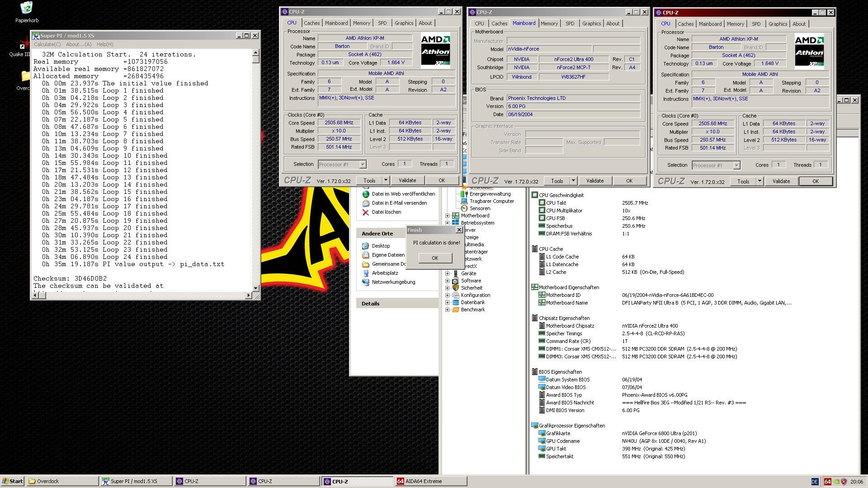Screen dimensions: 868x488
Task: Close the Finish dialog with X
Action: click(x=459, y=230)
